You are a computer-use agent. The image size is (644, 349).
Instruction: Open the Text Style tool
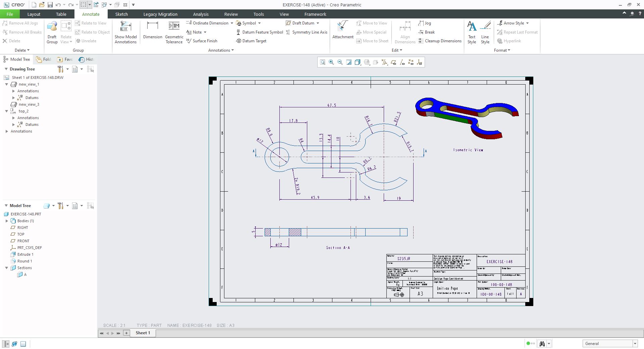tap(472, 32)
